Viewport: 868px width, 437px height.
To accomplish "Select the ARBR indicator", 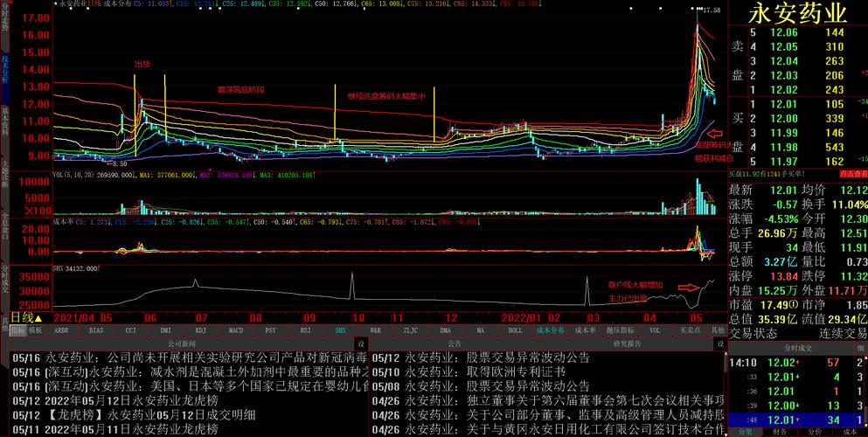I will [x=61, y=330].
